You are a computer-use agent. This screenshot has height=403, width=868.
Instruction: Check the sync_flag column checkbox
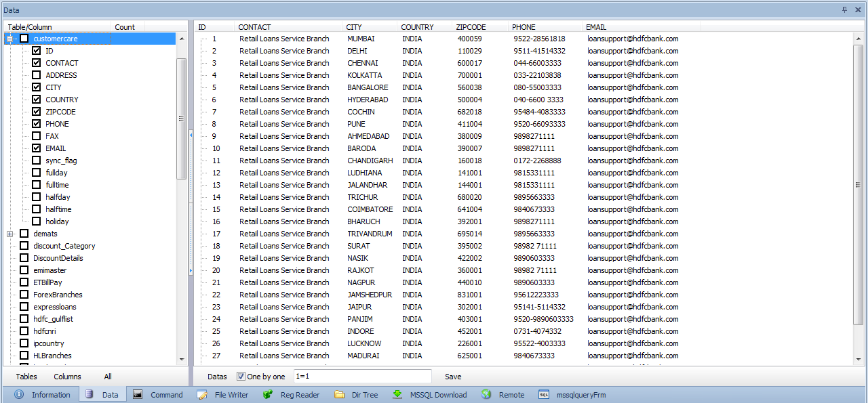tap(37, 161)
